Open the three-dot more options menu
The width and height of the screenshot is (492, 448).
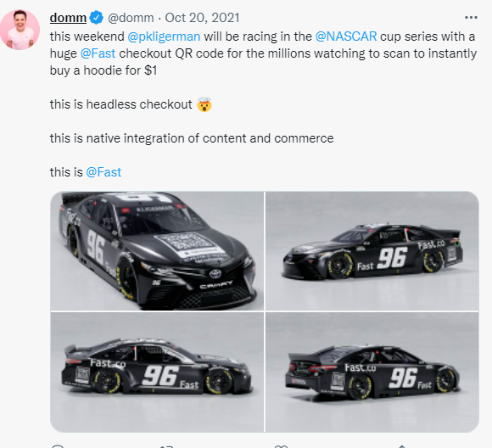pos(471,18)
